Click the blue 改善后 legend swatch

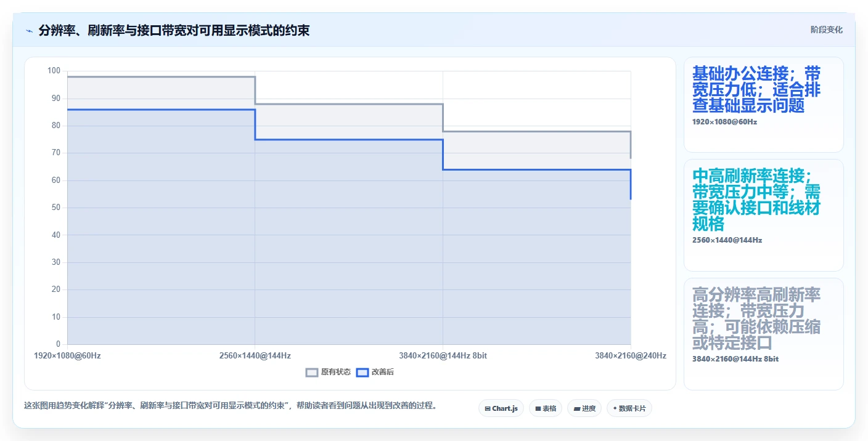click(x=362, y=372)
